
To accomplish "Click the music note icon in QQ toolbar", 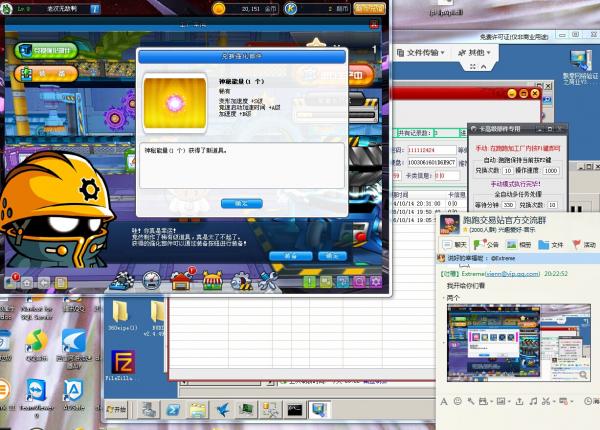I will (533, 401).
